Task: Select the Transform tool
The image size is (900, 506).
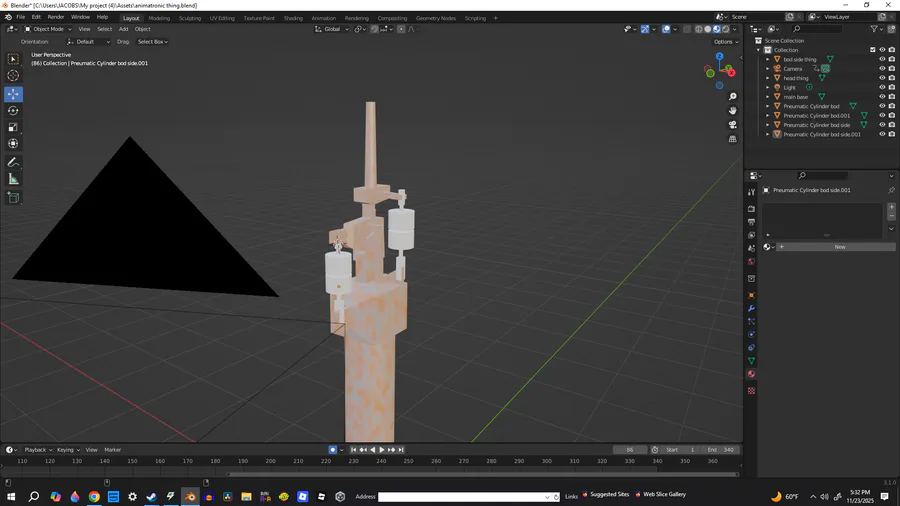Action: [x=13, y=144]
